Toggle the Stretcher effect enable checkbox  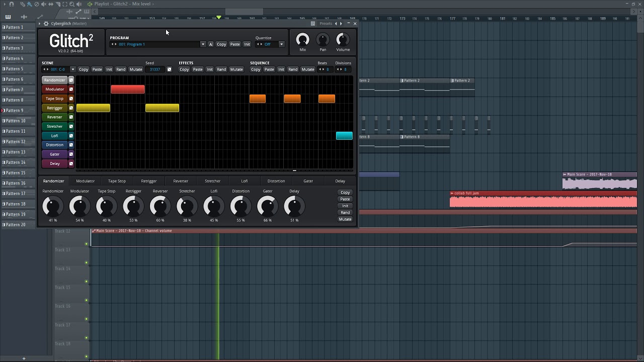[71, 126]
